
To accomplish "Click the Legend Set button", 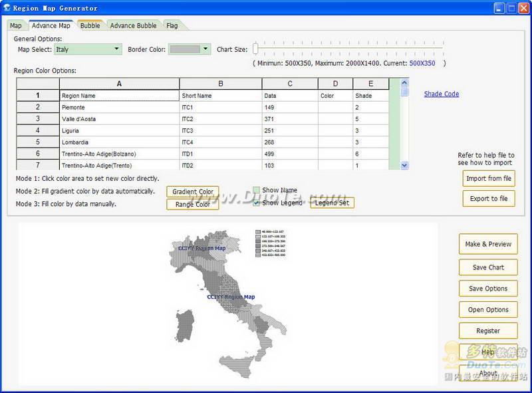I will 332,203.
